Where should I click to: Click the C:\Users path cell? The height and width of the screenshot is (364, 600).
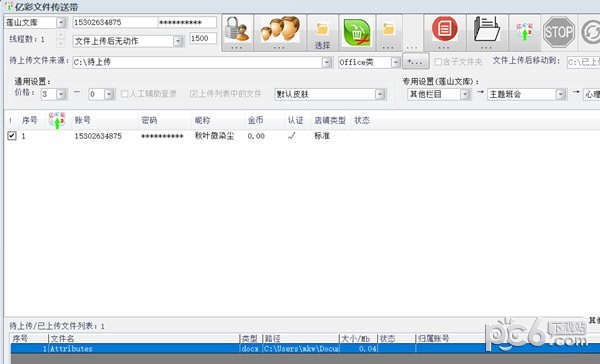[x=301, y=348]
